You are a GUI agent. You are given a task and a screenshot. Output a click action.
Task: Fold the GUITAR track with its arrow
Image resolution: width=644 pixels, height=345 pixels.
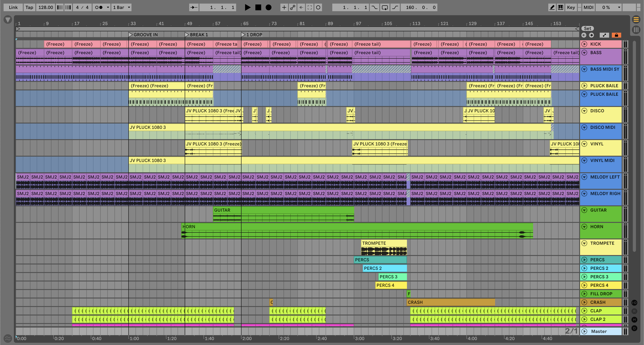click(584, 210)
